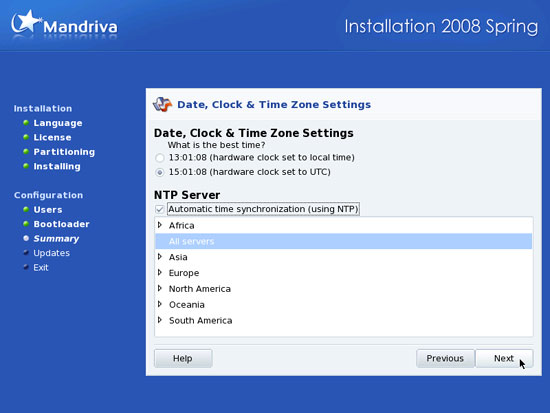
Task: Expand the Asia server group
Action: point(160,257)
